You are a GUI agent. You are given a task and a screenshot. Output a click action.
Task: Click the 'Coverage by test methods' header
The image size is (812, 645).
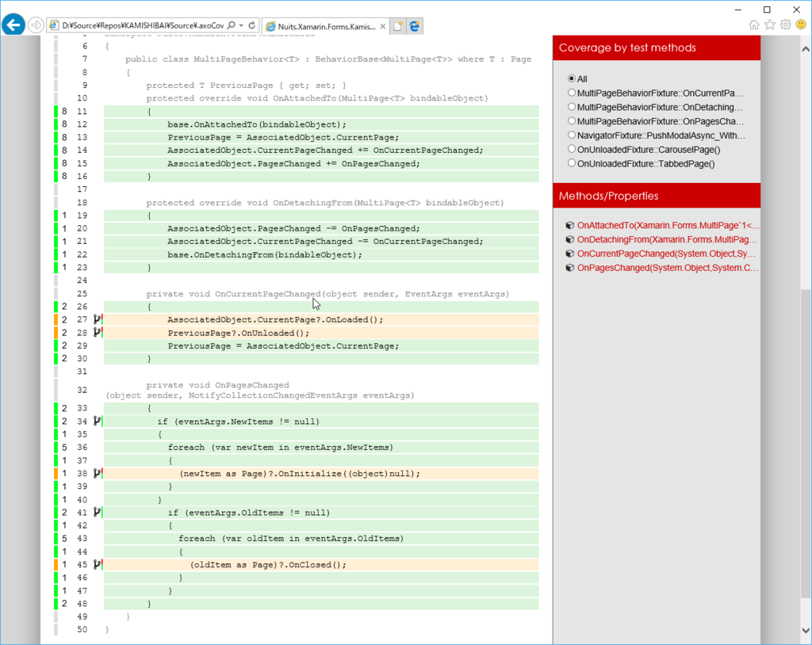(656, 48)
